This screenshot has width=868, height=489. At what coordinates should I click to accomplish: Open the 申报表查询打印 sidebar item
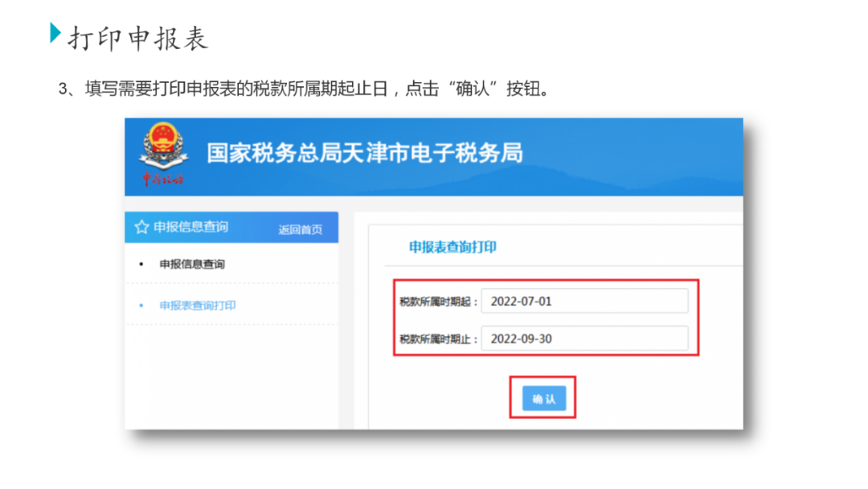198,305
